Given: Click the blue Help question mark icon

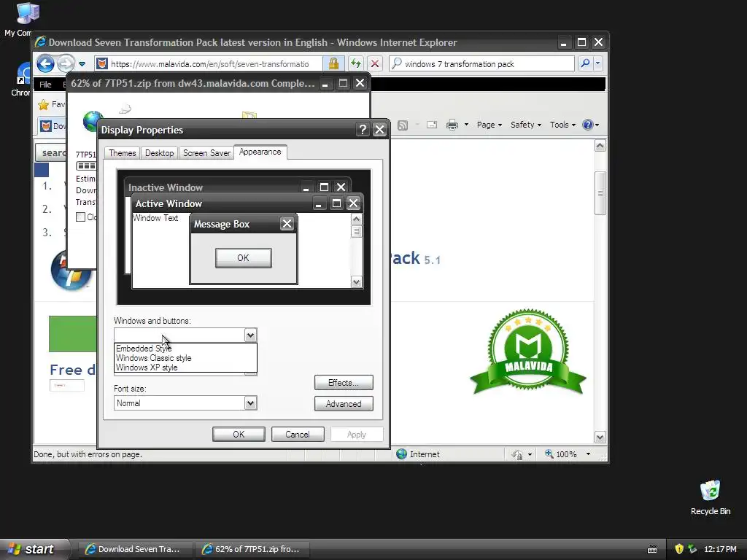Looking at the screenshot, I should (x=588, y=125).
